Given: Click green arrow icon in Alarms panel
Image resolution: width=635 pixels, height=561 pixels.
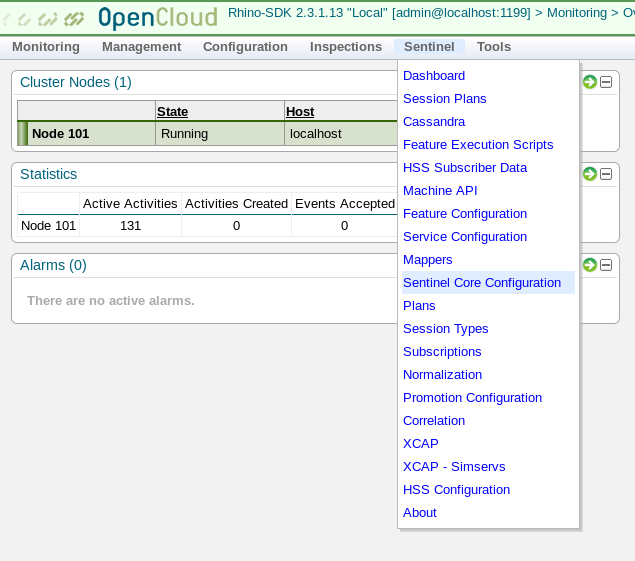Looking at the screenshot, I should [x=590, y=265].
